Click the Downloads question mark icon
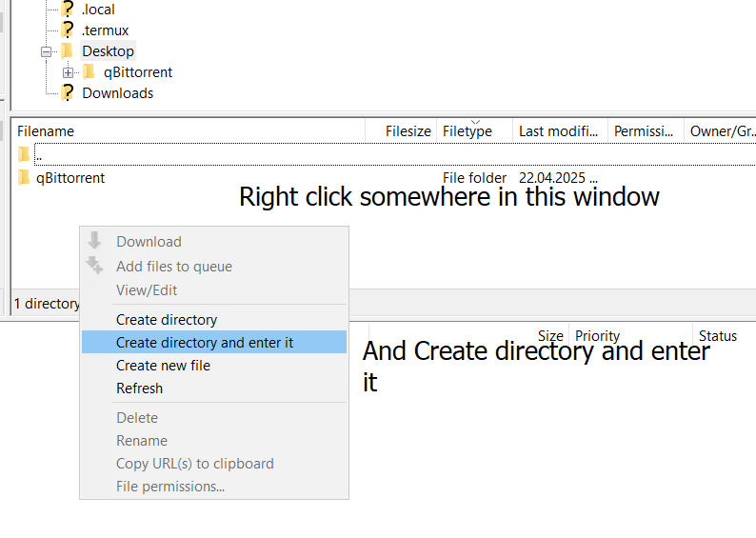The height and width of the screenshot is (538, 756). [x=68, y=92]
